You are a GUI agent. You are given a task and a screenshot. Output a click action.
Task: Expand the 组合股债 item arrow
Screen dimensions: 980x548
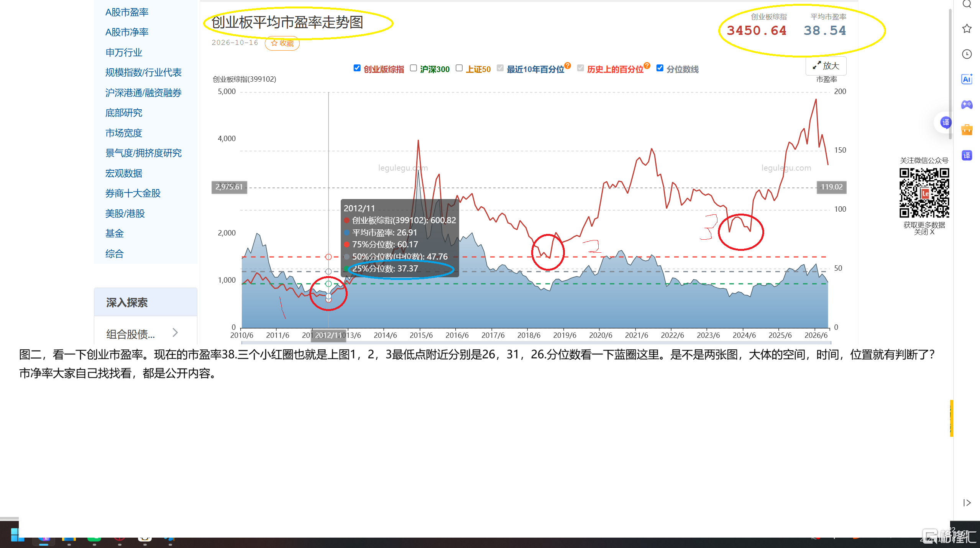click(175, 332)
